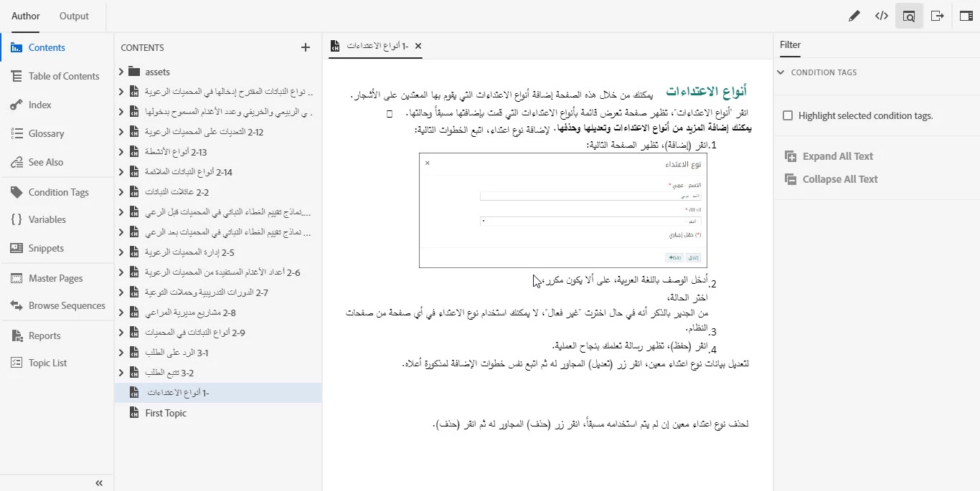
Task: Switch to the Author tab
Action: [x=26, y=16]
